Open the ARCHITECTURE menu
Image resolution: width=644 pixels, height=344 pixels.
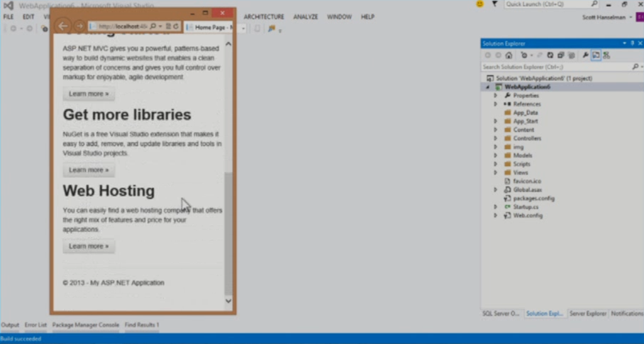(x=264, y=17)
